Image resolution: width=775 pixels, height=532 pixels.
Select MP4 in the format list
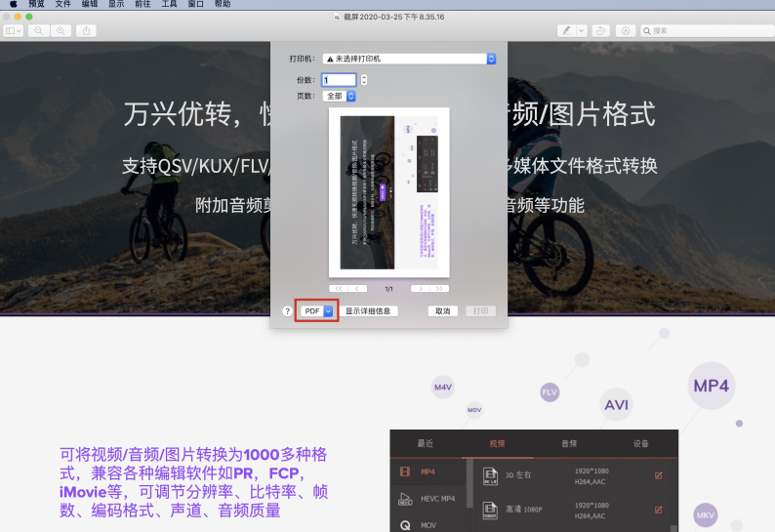[428, 471]
